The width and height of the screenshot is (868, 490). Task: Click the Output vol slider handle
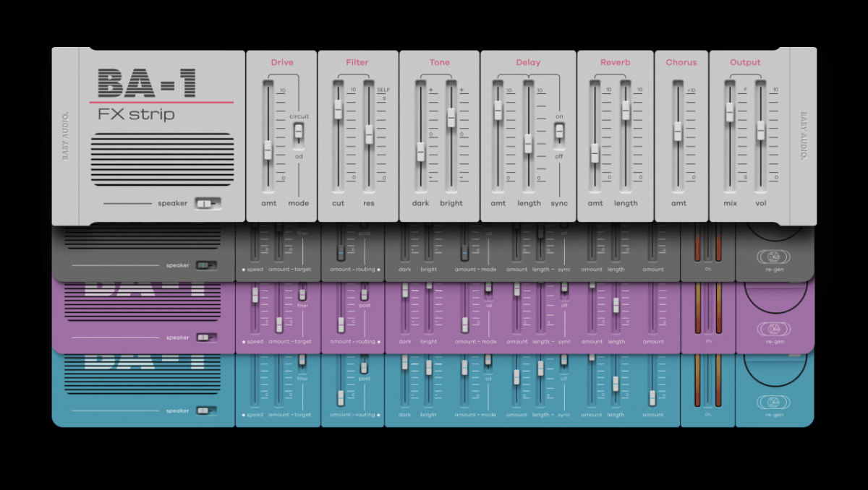point(760,131)
